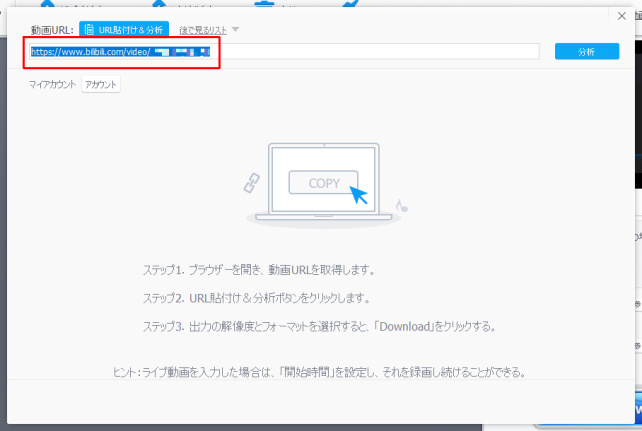This screenshot has height=431, width=642.
Task: Expand the 後で見るリスト dropdown arrow
Action: point(235,29)
